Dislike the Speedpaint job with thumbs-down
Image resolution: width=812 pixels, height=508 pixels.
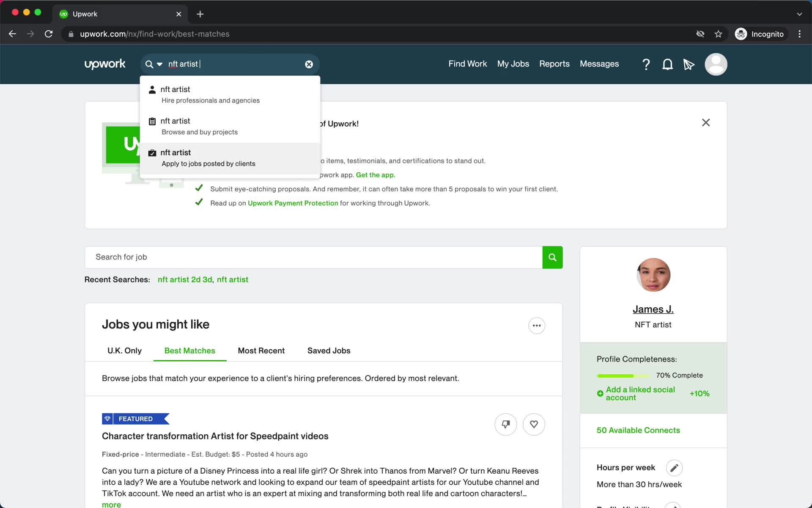click(506, 424)
